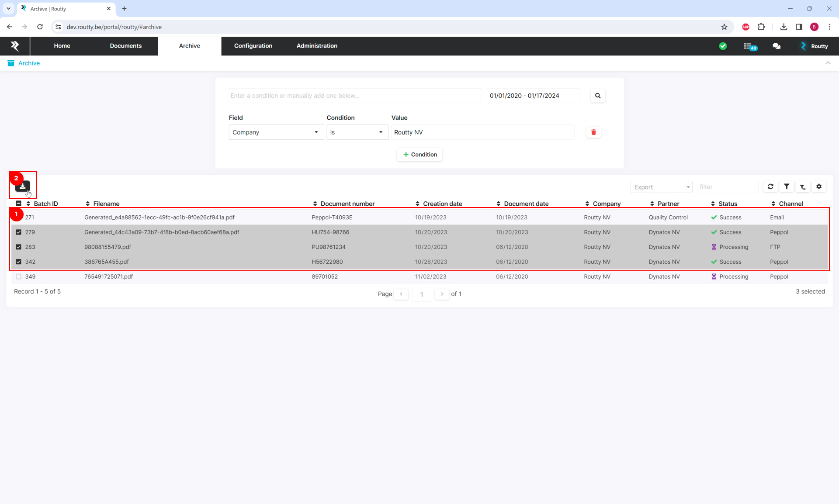Click the date range input field
The width and height of the screenshot is (839, 504).
[532, 96]
